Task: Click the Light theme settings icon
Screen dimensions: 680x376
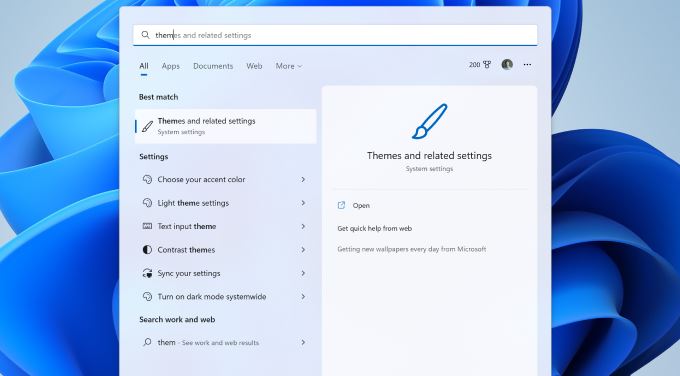Action: coord(147,203)
